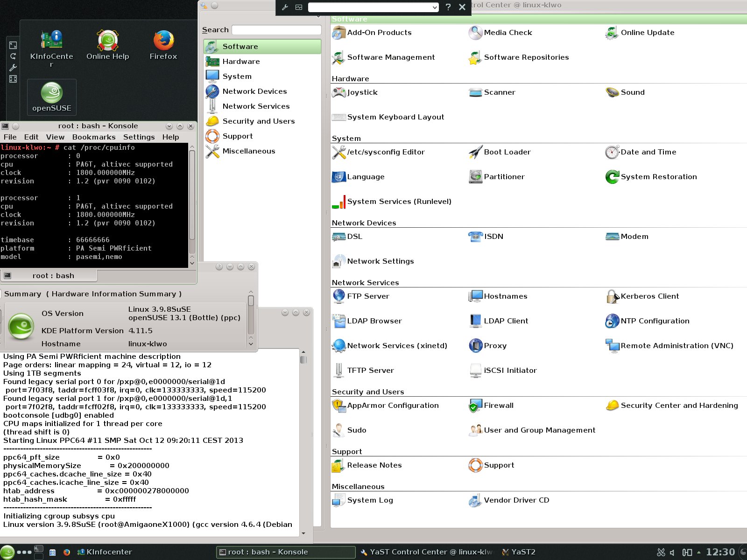Open System Restoration module
The height and width of the screenshot is (560, 747).
tap(651, 177)
